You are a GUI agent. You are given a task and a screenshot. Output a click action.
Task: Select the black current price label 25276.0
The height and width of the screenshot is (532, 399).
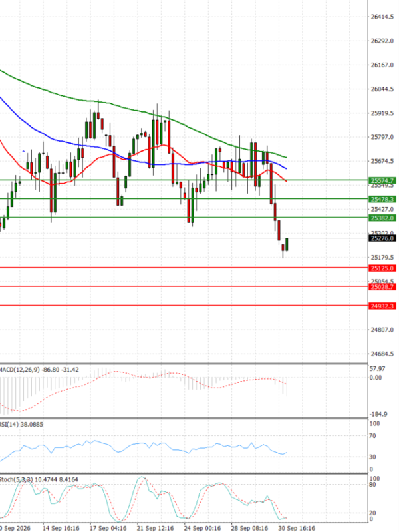point(382,238)
